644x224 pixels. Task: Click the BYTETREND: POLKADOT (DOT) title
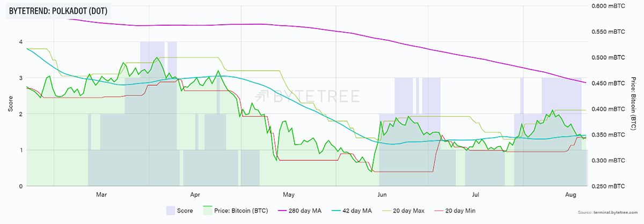(58, 11)
